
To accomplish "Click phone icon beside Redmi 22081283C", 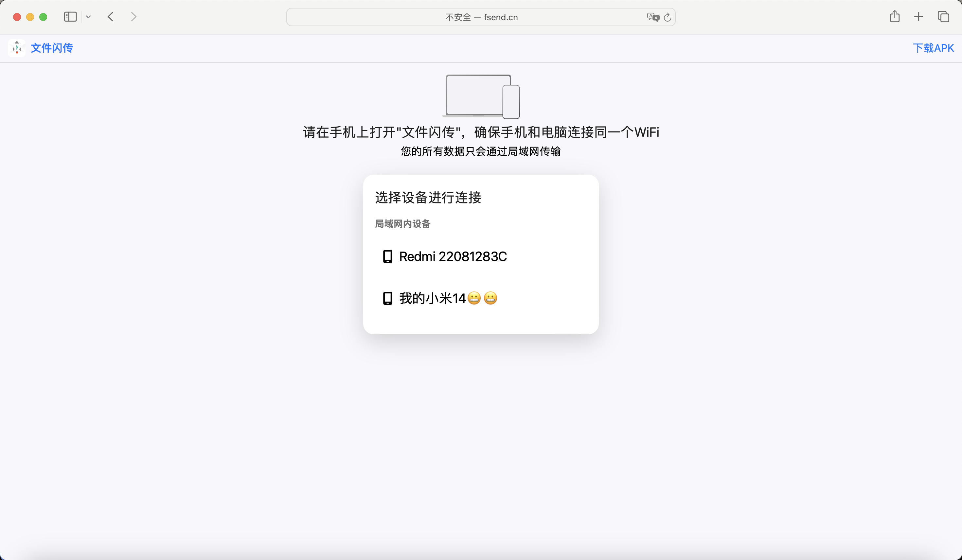I will click(387, 256).
